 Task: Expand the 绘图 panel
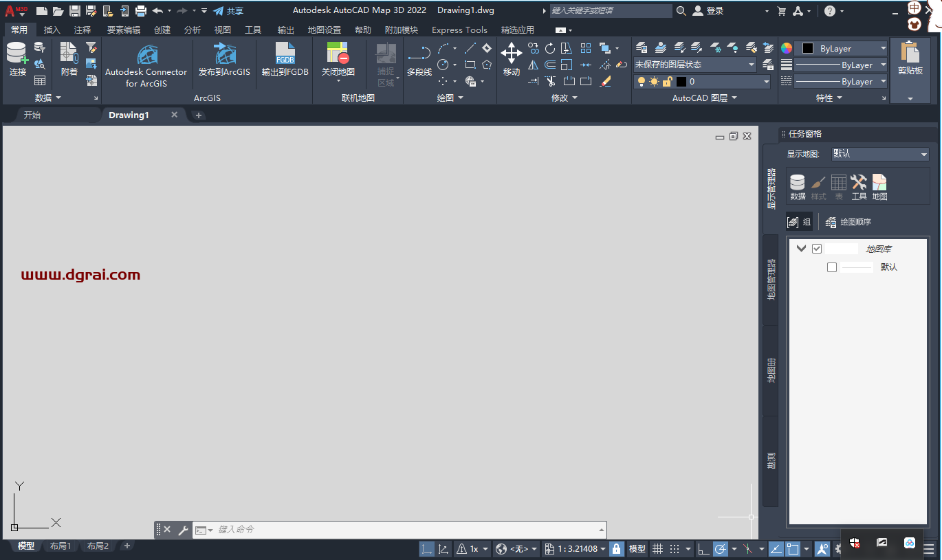(450, 98)
